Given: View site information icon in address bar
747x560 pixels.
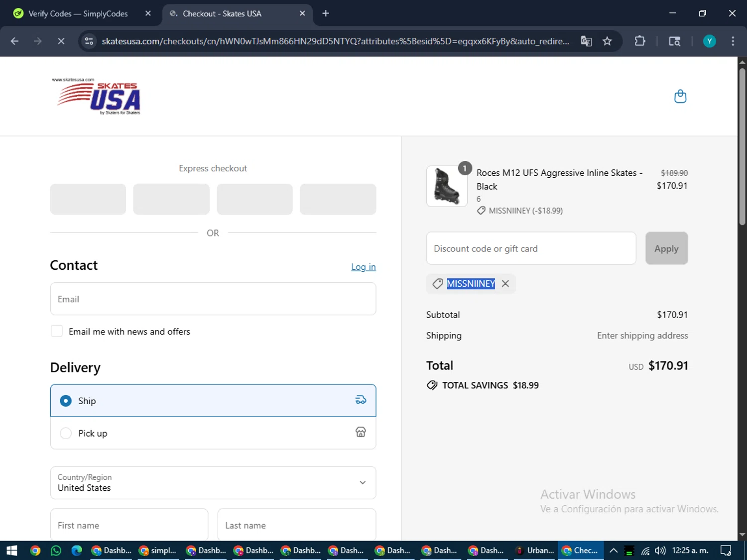Looking at the screenshot, I should coord(89,41).
